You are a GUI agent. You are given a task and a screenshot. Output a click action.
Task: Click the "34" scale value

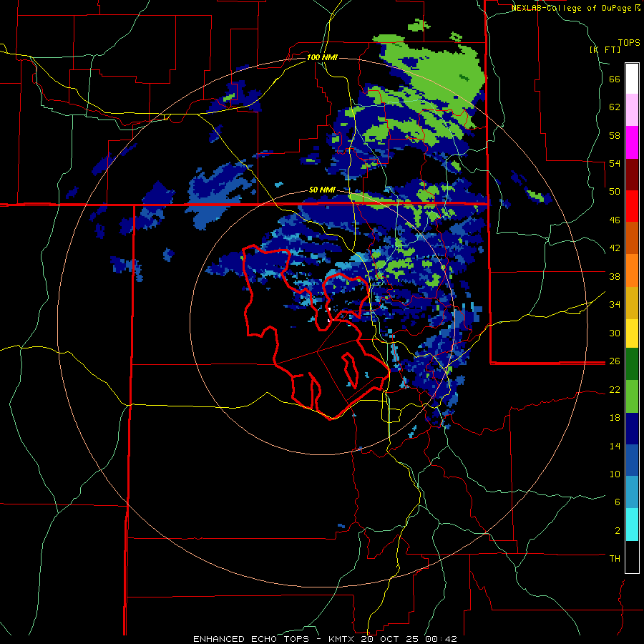pyautogui.click(x=615, y=305)
